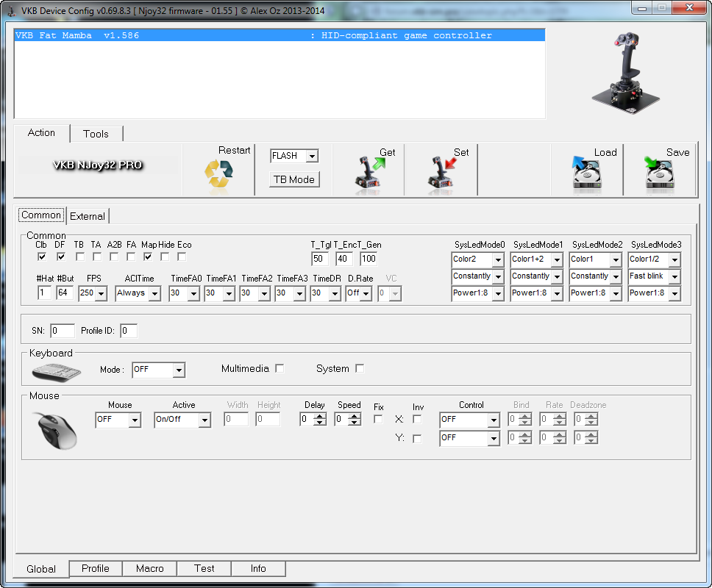Click the keyboard icon in Keyboard section
The width and height of the screenshot is (712, 588).
(57, 372)
